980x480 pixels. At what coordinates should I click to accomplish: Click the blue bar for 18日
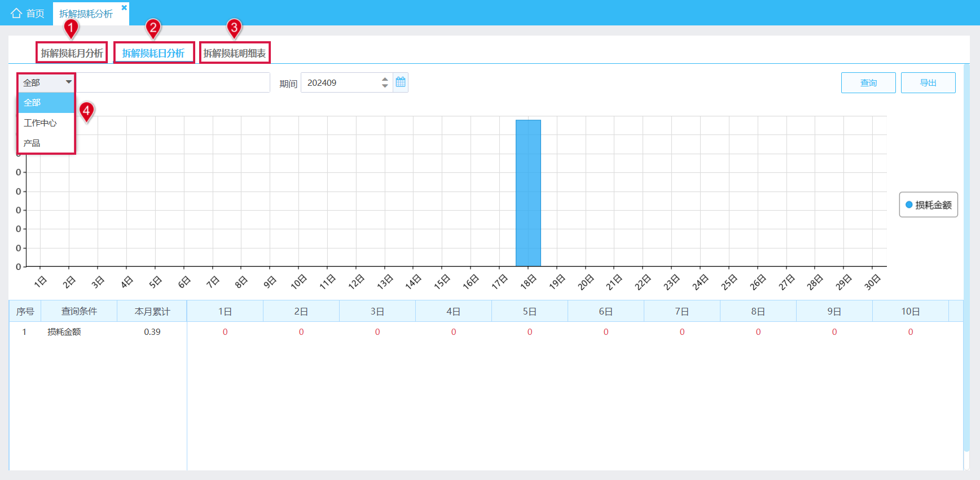click(x=528, y=193)
